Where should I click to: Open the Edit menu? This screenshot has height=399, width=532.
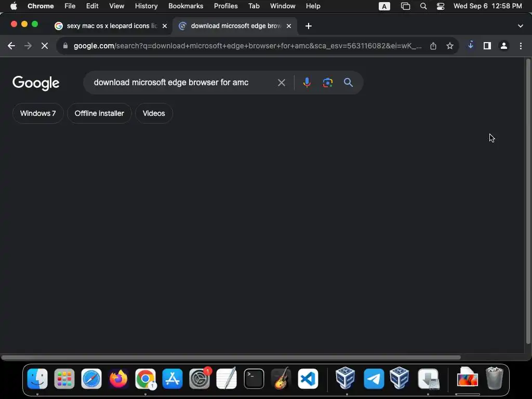click(x=92, y=6)
